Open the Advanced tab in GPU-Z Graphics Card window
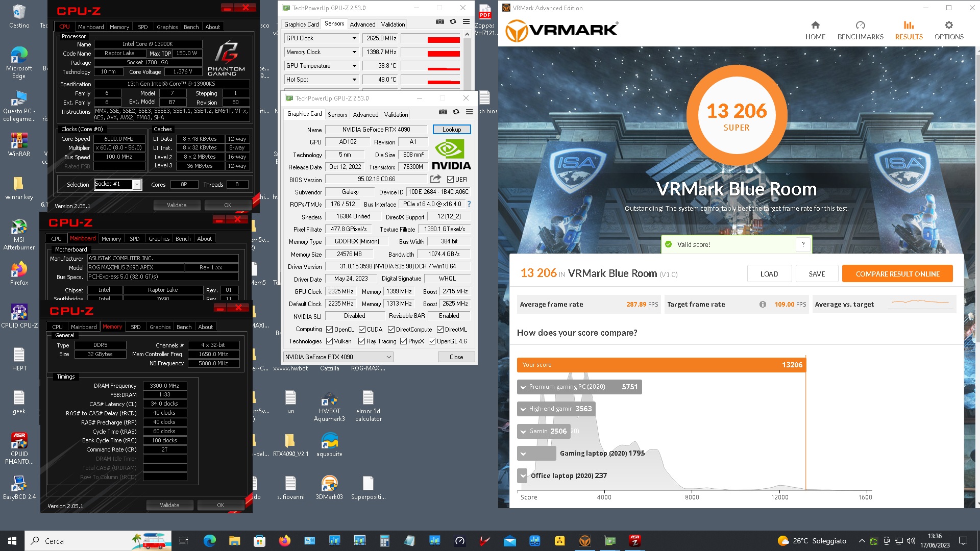This screenshot has height=551, width=980. click(x=365, y=115)
